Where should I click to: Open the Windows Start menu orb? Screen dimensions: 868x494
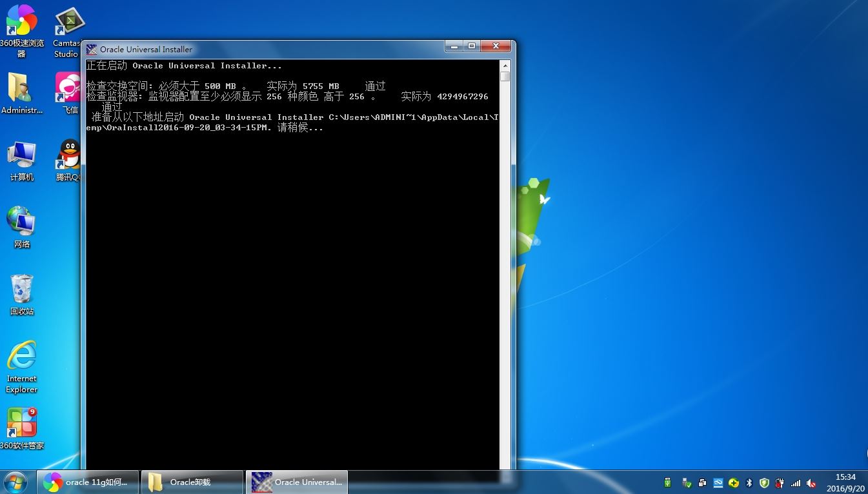pos(15,482)
